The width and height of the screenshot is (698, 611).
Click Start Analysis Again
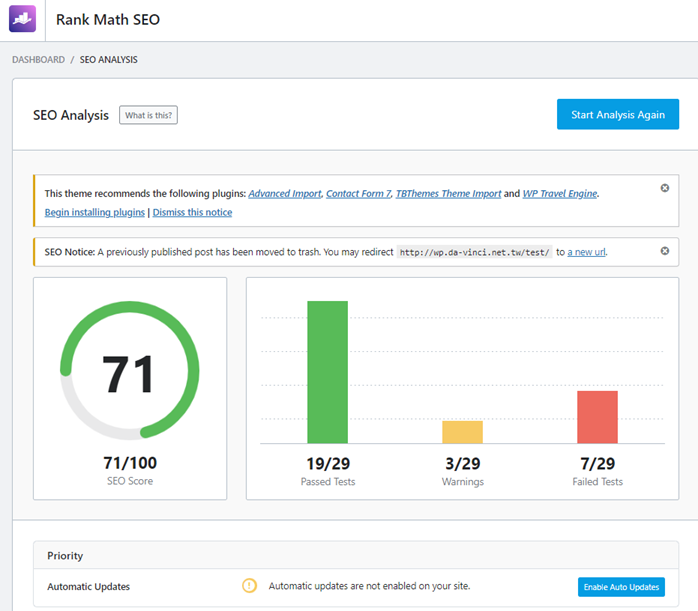[x=618, y=114]
